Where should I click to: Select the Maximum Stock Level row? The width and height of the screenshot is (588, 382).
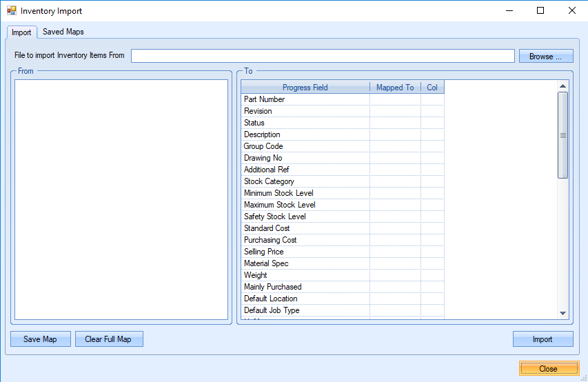click(343, 205)
